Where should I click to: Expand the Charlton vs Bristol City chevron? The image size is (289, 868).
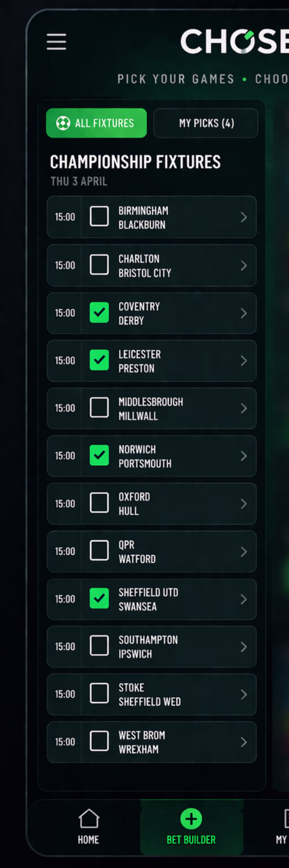pos(244,265)
